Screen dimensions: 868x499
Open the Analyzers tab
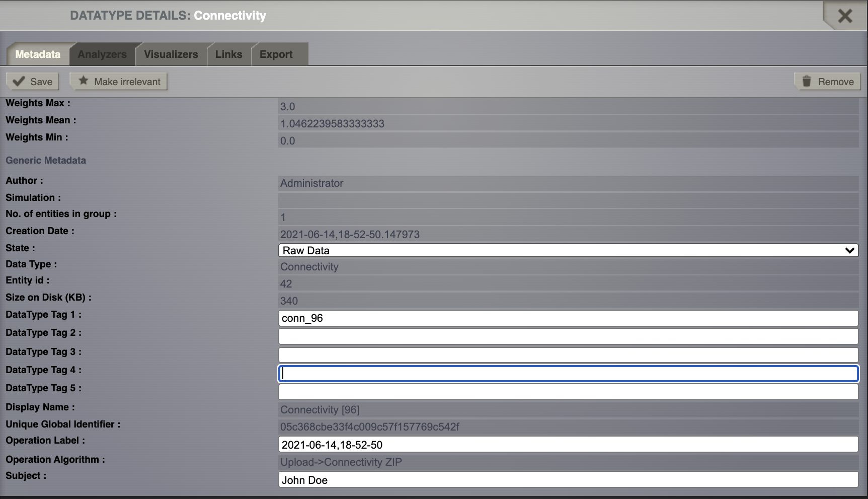102,54
